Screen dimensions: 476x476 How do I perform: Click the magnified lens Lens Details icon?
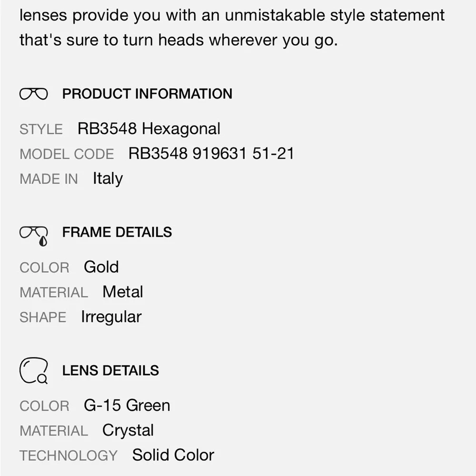(34, 371)
